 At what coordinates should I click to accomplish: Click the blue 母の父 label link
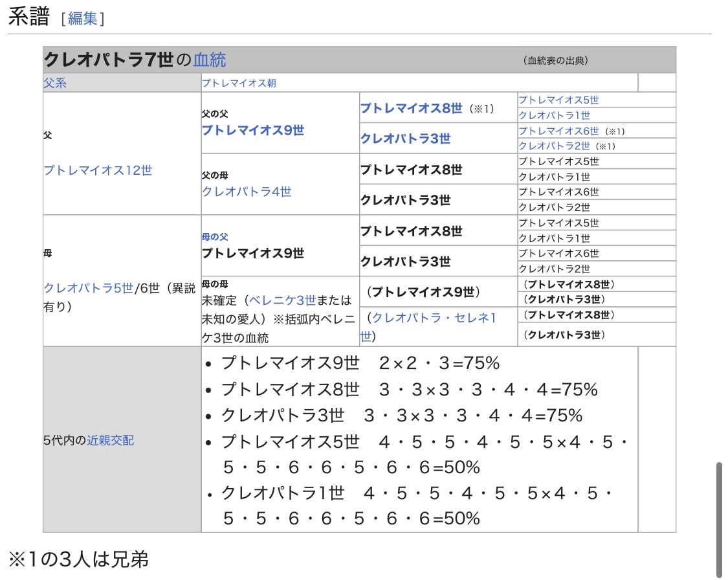click(x=215, y=237)
